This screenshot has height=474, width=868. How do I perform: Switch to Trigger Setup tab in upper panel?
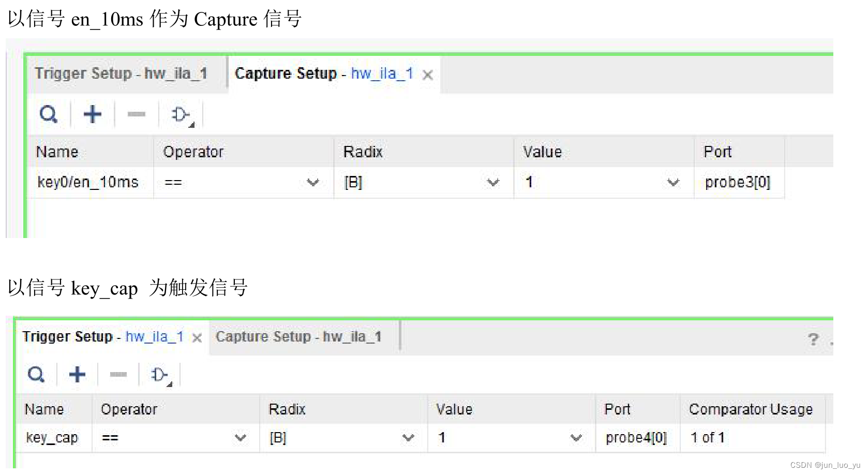pos(121,73)
